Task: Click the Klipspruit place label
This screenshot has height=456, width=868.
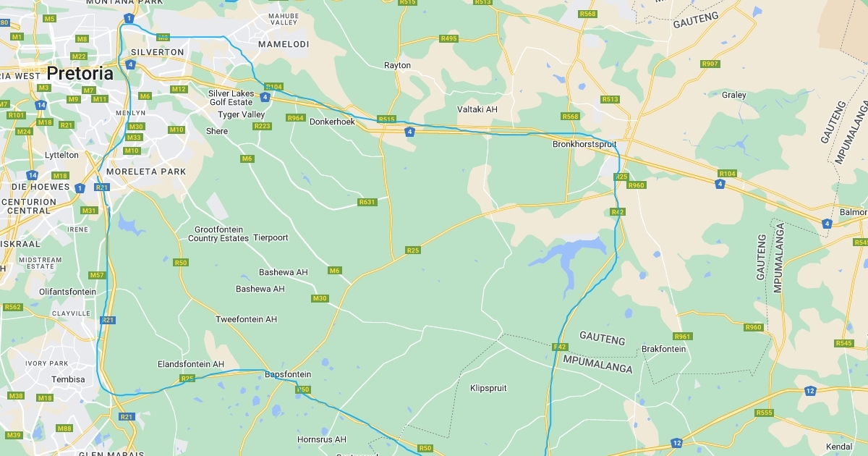Action: tap(488, 388)
